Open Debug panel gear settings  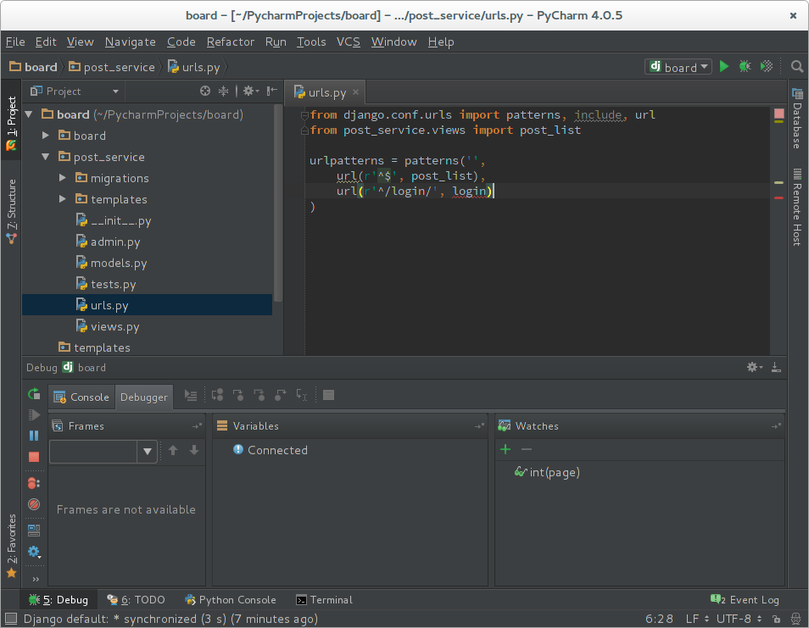pyautogui.click(x=754, y=367)
